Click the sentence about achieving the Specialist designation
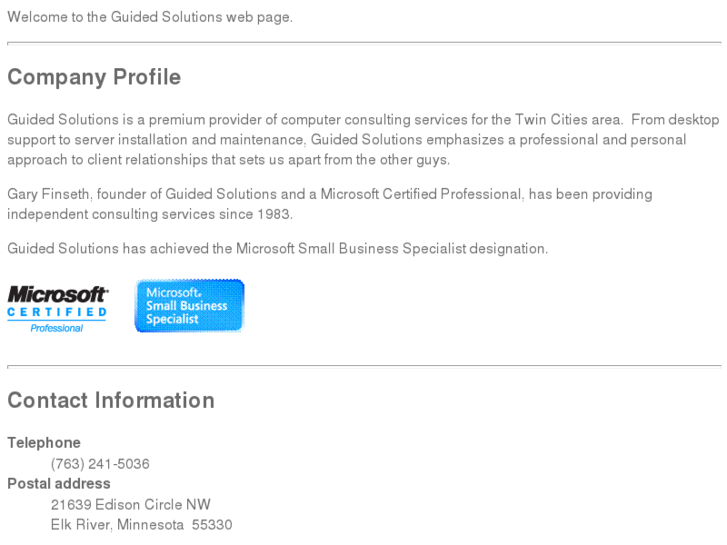The height and width of the screenshot is (545, 727). coord(277,249)
